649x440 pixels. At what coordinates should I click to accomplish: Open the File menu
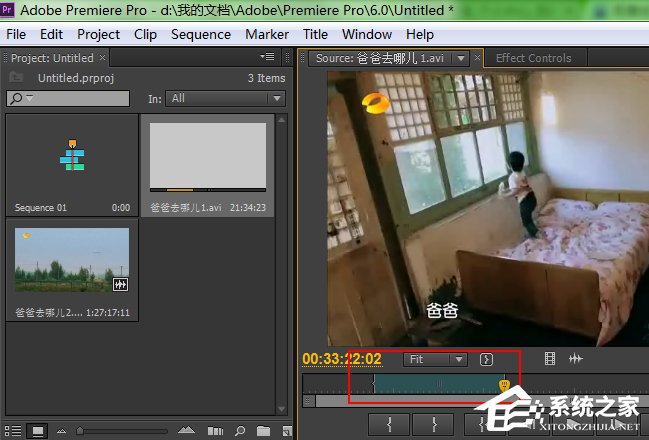pos(16,34)
